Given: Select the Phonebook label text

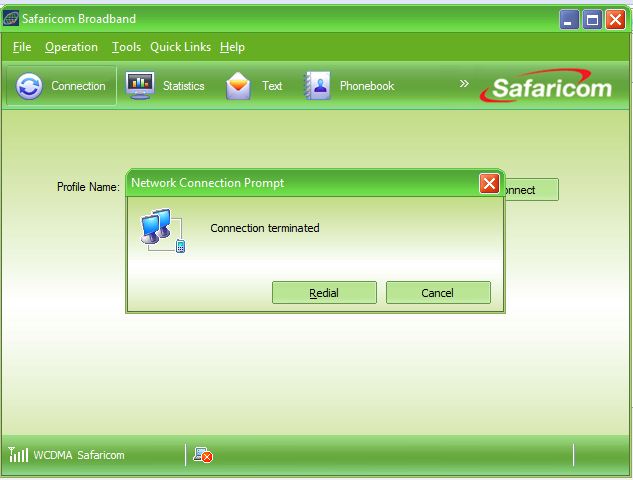Looking at the screenshot, I should pos(367,86).
